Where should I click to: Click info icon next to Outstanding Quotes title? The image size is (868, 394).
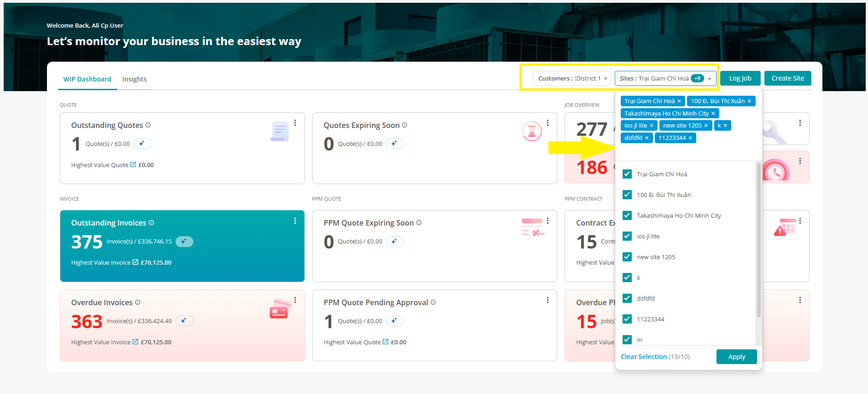point(148,125)
